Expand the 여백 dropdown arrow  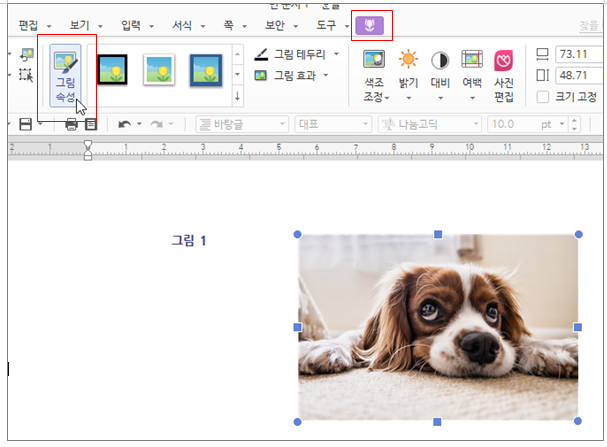472,98
